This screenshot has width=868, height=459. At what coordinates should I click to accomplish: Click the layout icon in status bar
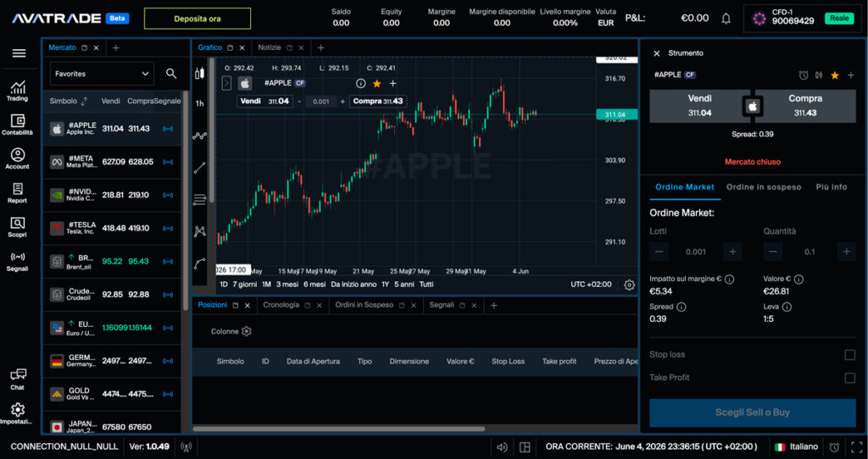pos(525,447)
